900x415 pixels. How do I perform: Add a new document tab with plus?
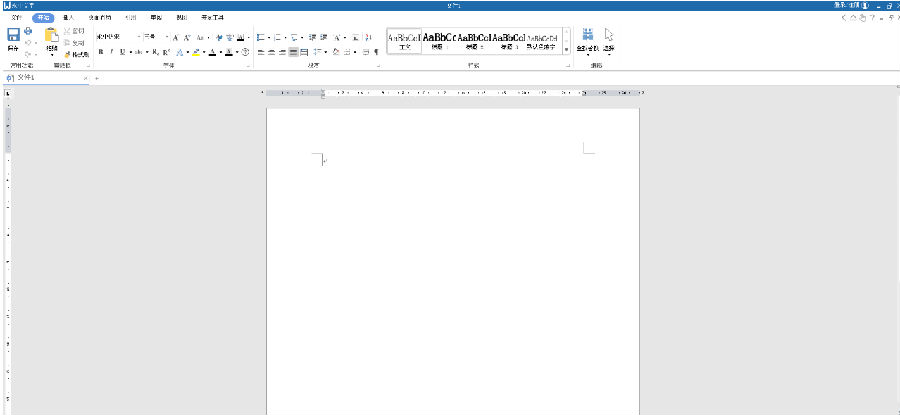pyautogui.click(x=96, y=78)
